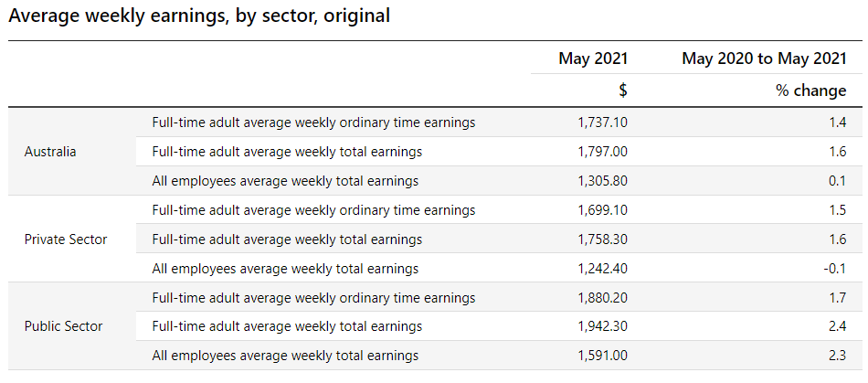
Task: Select the 1,591.00 earnings value
Action: 603,356
